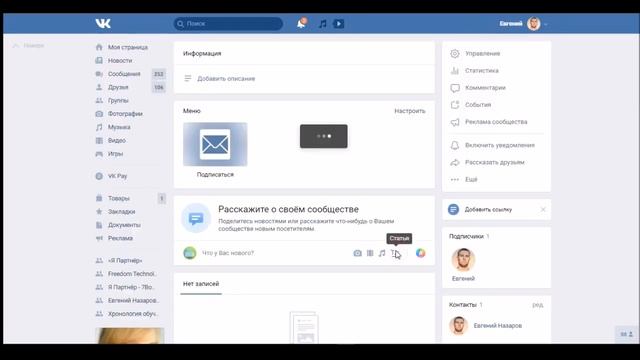This screenshot has height=360, width=640.
Task: Click ред. next to Контакты
Action: coord(538,305)
